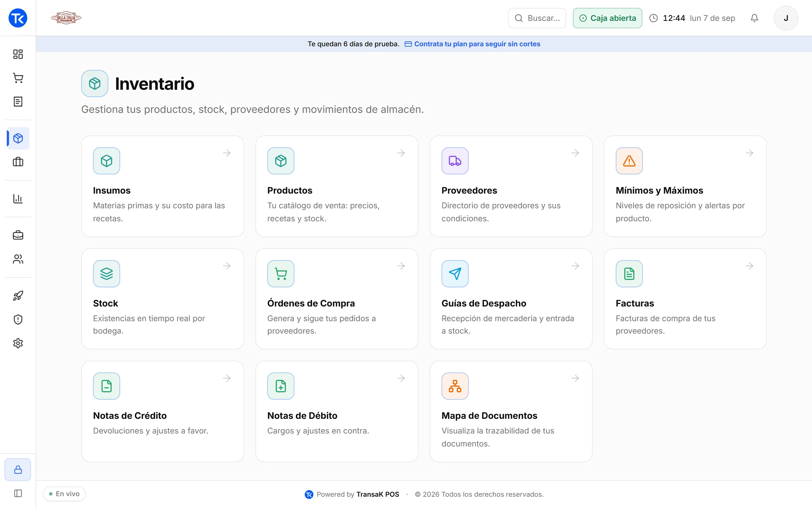812x508 pixels.
Task: Click the Órdenes de Compra cart icon
Action: pos(281,274)
